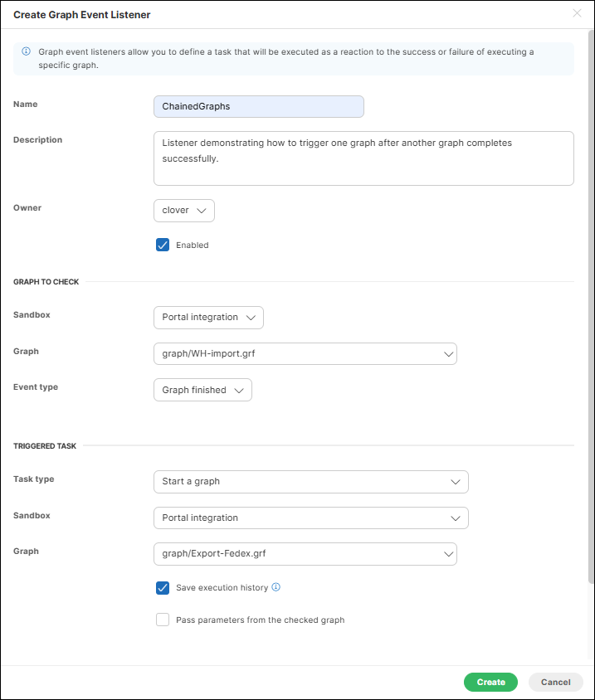Click the Save execution history label
Image resolution: width=595 pixels, height=700 pixels.
(222, 588)
